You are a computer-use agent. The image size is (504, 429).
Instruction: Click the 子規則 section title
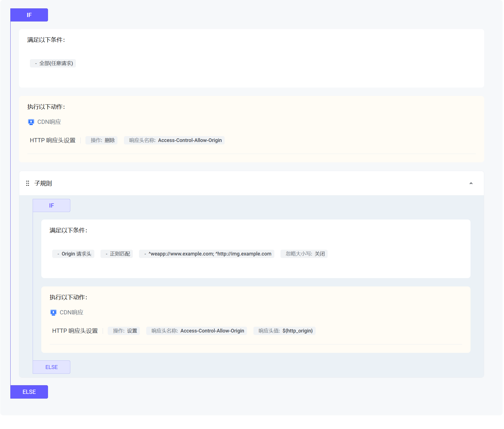[x=43, y=183]
